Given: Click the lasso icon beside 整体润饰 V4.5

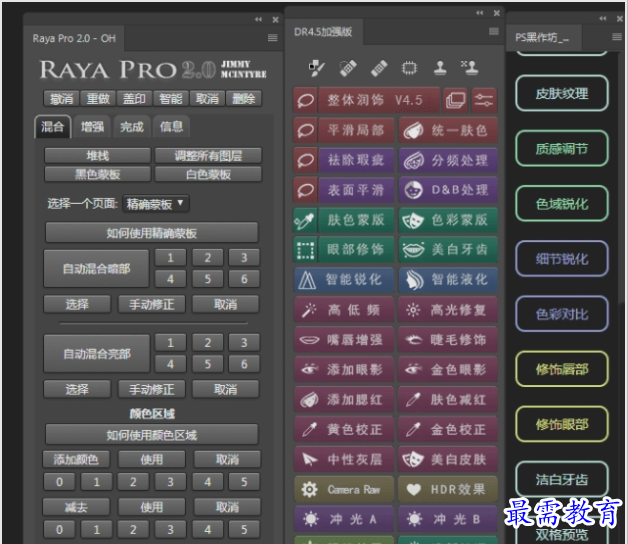Looking at the screenshot, I should click(306, 100).
